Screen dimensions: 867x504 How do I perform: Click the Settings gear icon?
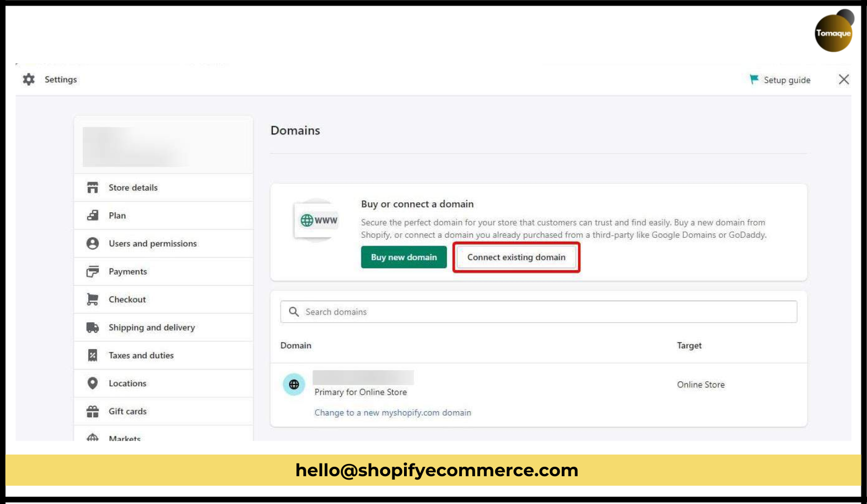(x=29, y=79)
